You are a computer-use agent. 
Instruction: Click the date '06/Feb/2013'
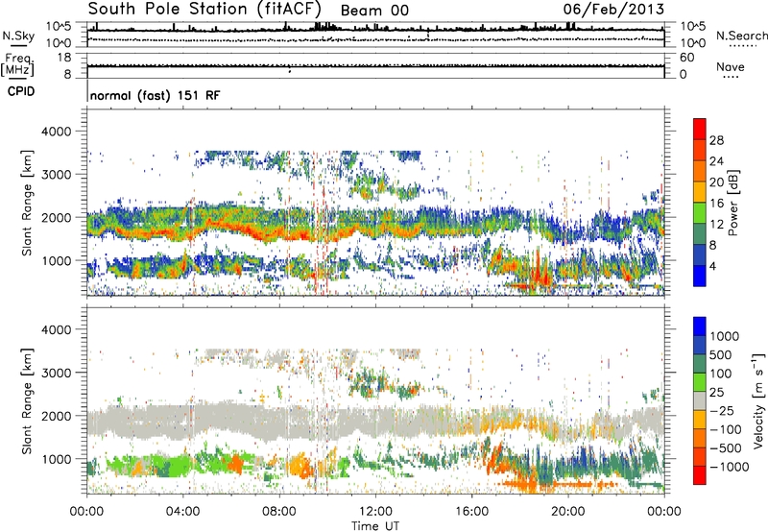[613, 10]
